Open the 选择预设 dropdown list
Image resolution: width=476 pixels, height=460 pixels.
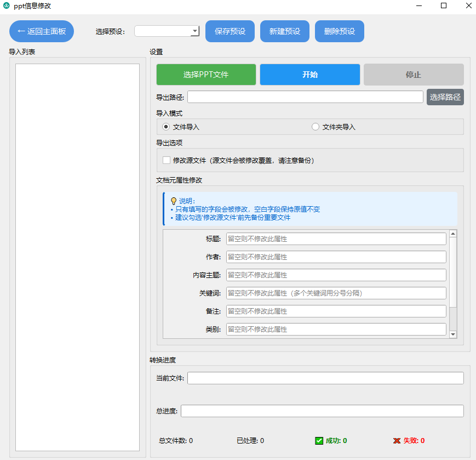(x=195, y=31)
